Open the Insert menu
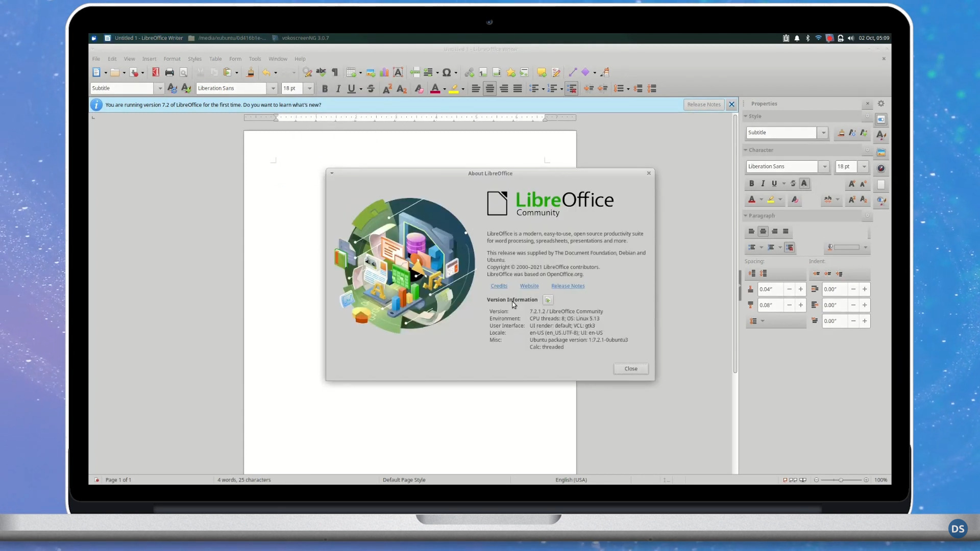Image resolution: width=980 pixels, height=551 pixels. pyautogui.click(x=149, y=59)
